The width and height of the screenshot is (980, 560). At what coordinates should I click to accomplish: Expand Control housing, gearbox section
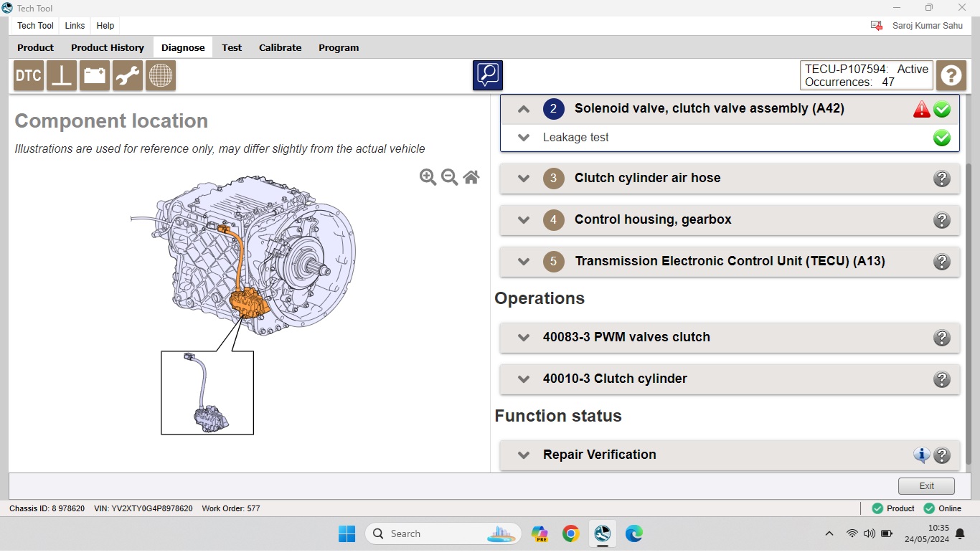pyautogui.click(x=524, y=220)
